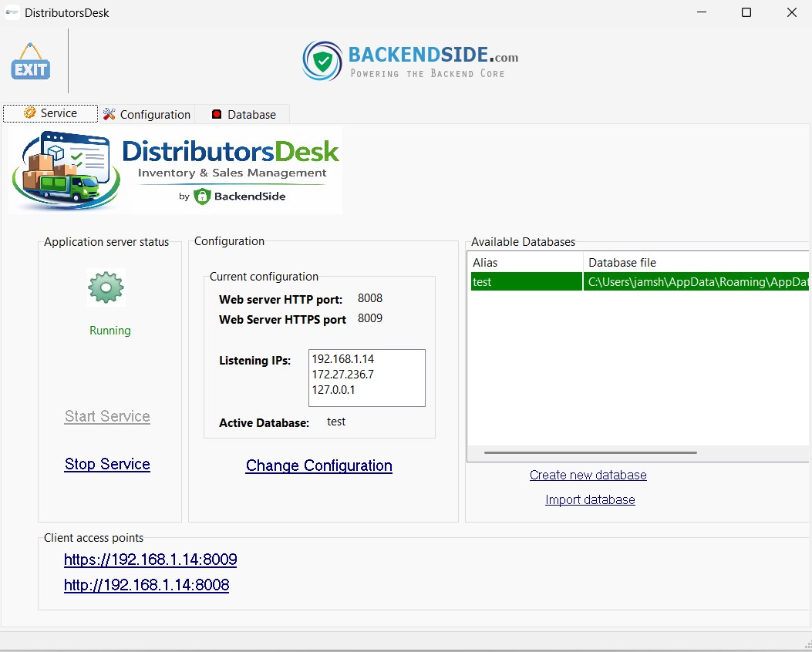This screenshot has height=652, width=812.
Task: Click the app icon in the title bar
Action: [x=12, y=12]
